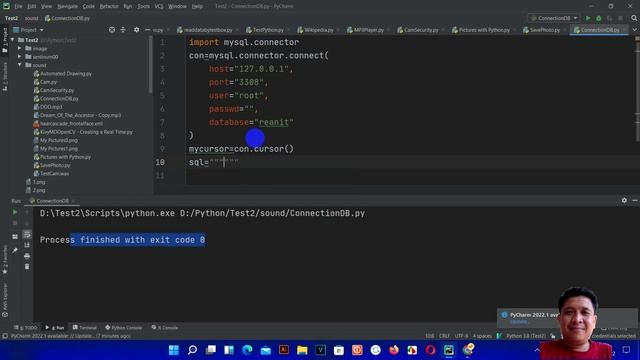Open the File menu
The height and width of the screenshot is (360, 640).
18,6
